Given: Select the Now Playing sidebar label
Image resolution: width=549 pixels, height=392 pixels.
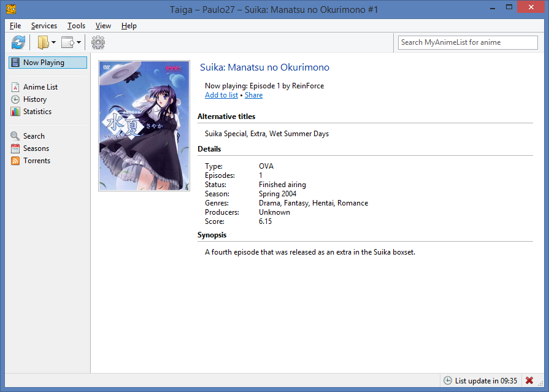Looking at the screenshot, I should (x=44, y=63).
